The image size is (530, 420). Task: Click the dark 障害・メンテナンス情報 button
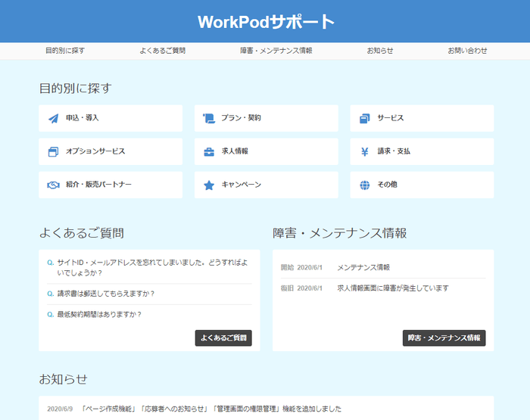pos(444,338)
